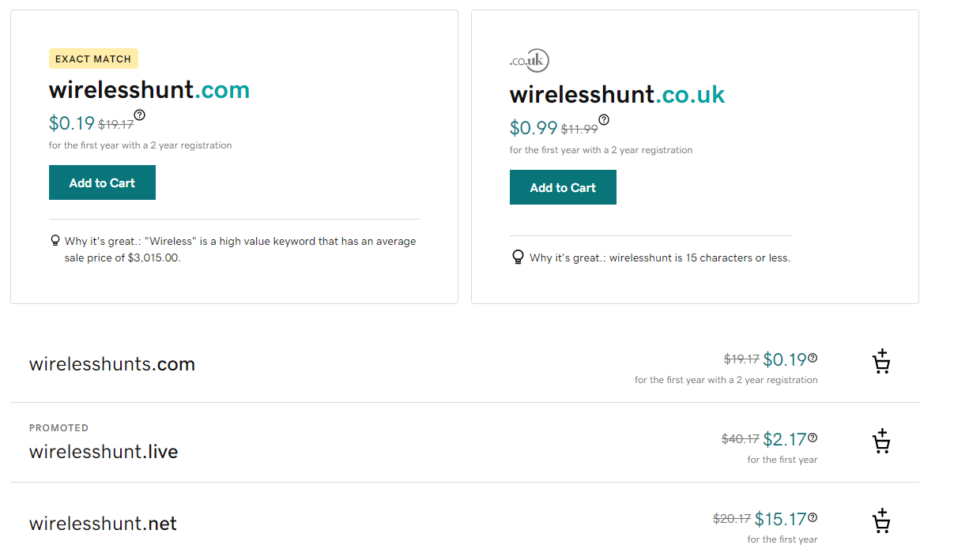This screenshot has height=560, width=973.
Task: Click lightbulb icon in wirelesshunt.co.uk card
Action: 518,257
